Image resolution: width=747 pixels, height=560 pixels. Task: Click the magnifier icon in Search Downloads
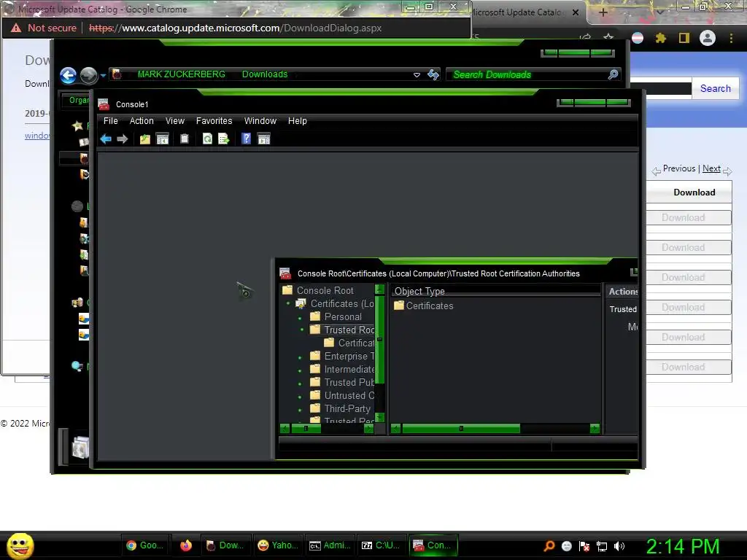(613, 74)
